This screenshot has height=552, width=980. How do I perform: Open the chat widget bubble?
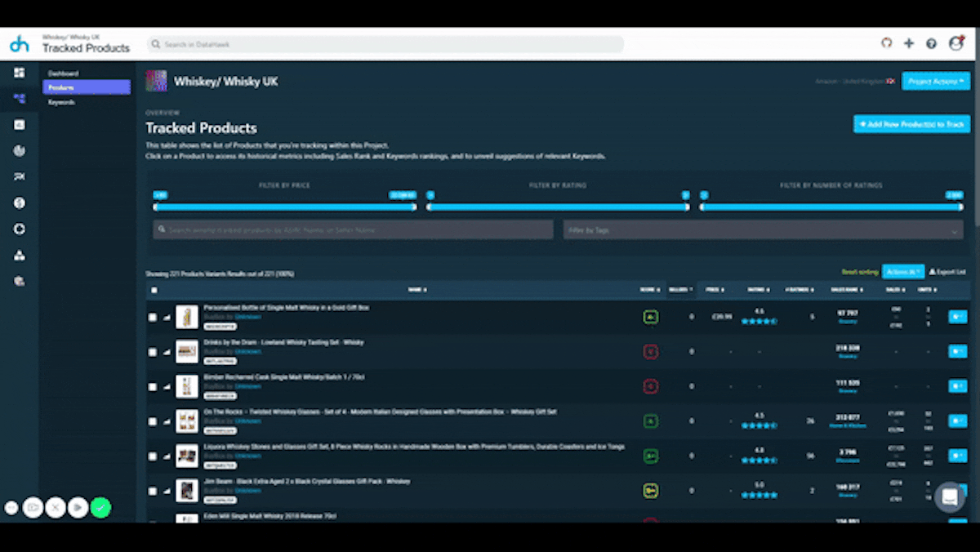pyautogui.click(x=949, y=496)
